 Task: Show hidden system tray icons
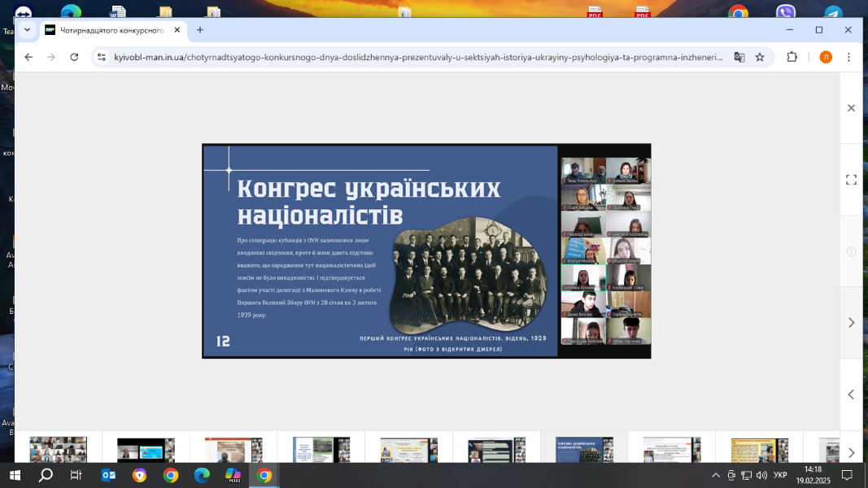[716, 475]
